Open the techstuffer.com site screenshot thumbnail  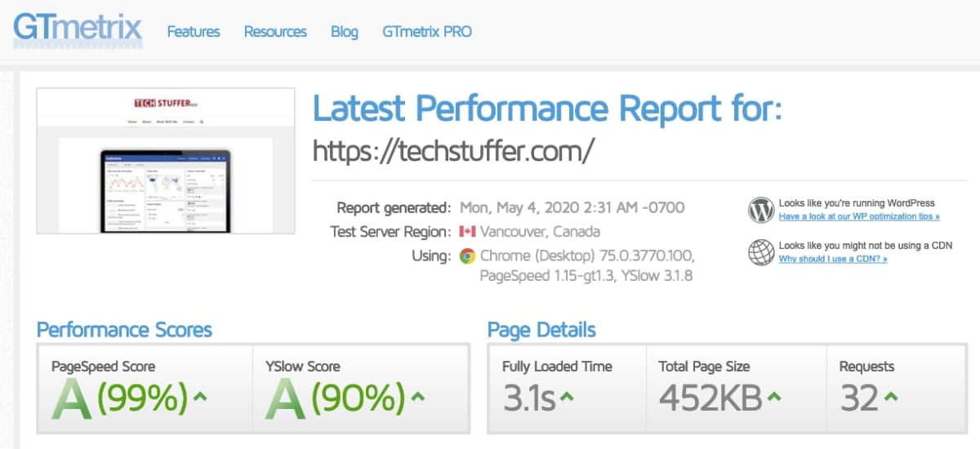point(166,161)
